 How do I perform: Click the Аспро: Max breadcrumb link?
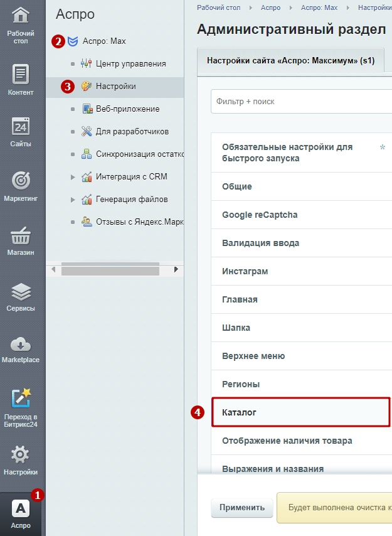pyautogui.click(x=319, y=8)
